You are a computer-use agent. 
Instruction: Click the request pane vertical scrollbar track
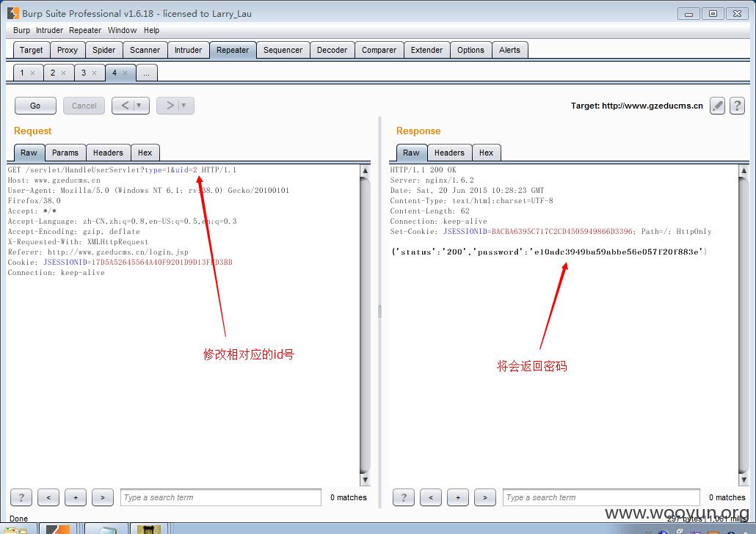(365, 326)
